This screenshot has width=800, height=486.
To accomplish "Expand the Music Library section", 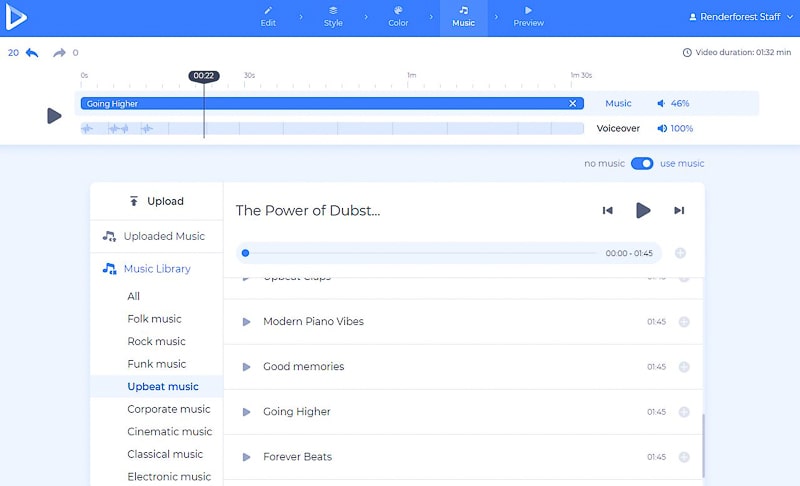I will [156, 269].
